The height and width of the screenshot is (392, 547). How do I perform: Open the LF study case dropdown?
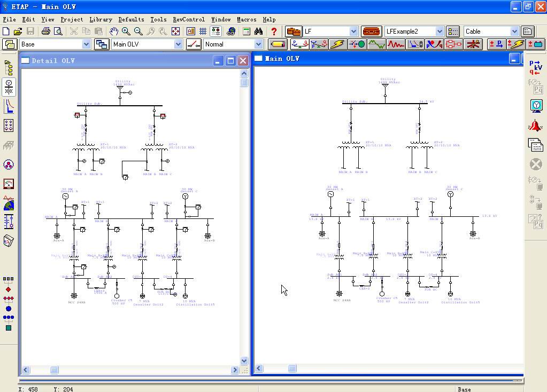(x=354, y=32)
